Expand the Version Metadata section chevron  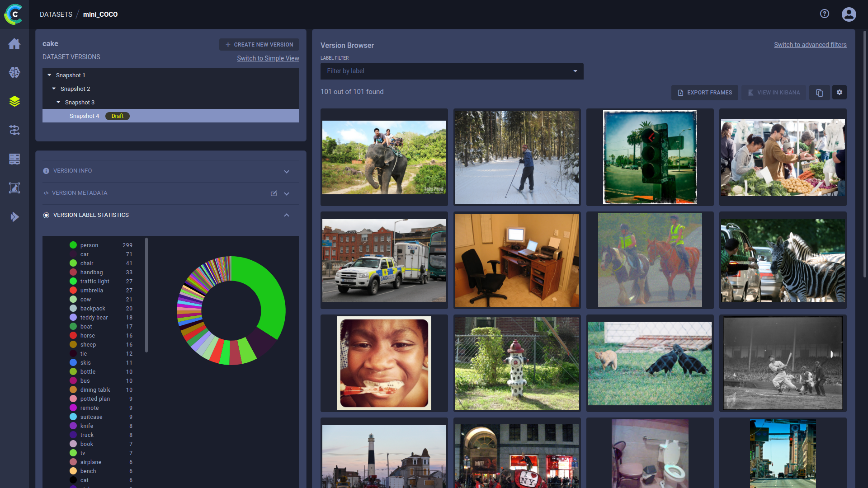click(x=287, y=193)
